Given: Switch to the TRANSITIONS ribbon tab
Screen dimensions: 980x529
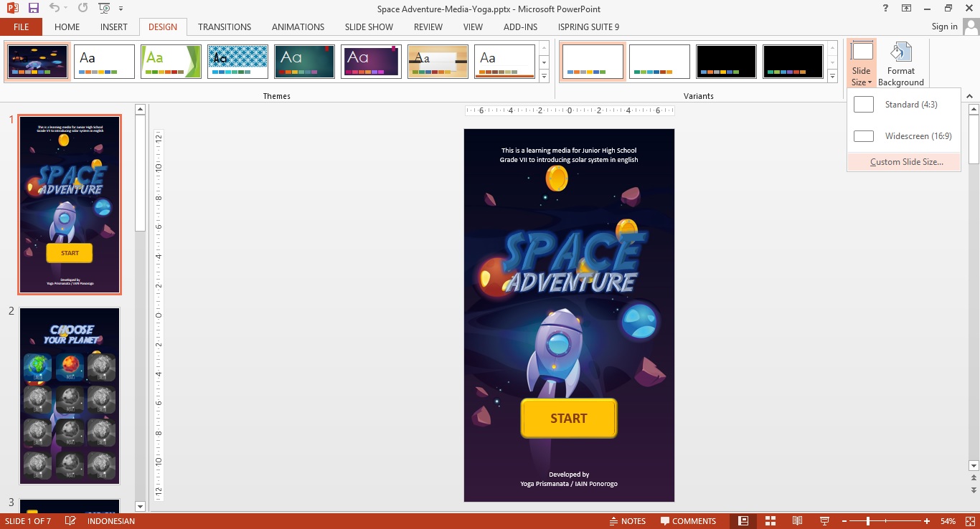Looking at the screenshot, I should coord(224,27).
